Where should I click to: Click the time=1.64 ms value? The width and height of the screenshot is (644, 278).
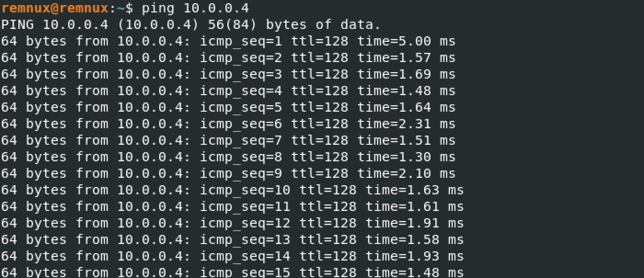(x=406, y=108)
